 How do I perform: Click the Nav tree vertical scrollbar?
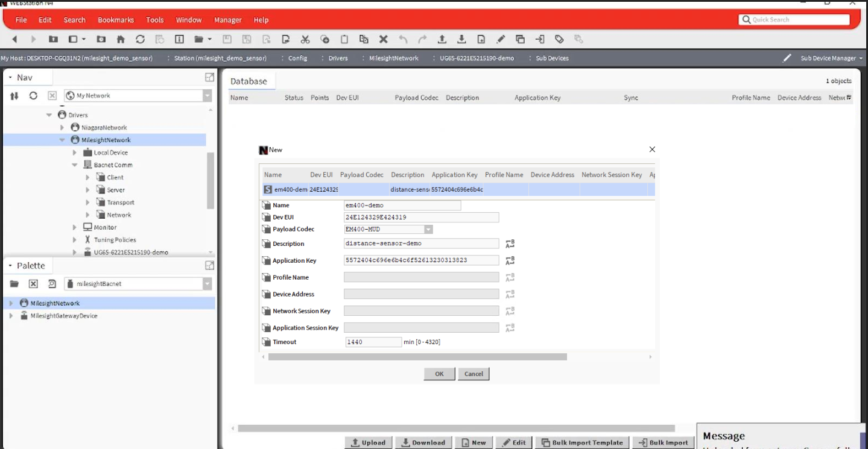point(211,181)
